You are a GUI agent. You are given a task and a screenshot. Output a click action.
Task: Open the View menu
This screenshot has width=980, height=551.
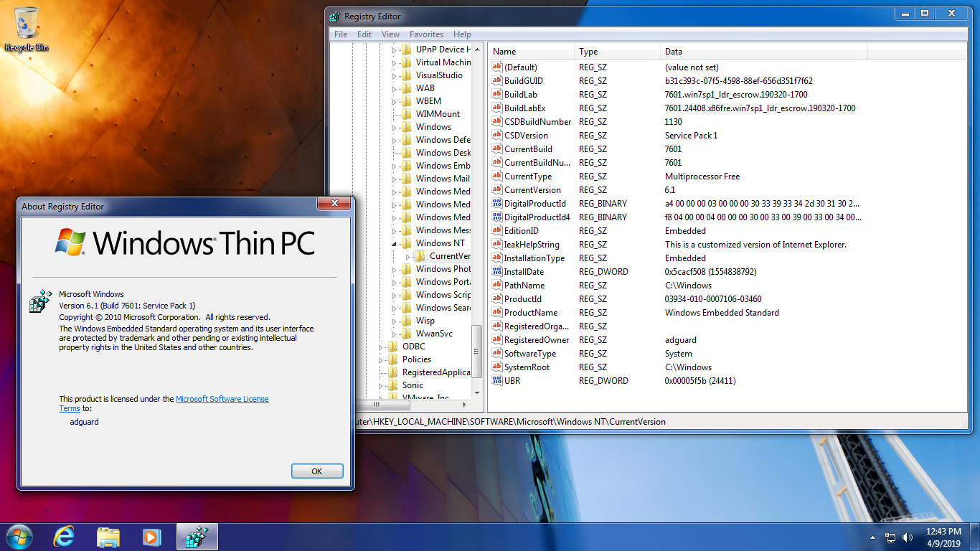click(x=390, y=34)
